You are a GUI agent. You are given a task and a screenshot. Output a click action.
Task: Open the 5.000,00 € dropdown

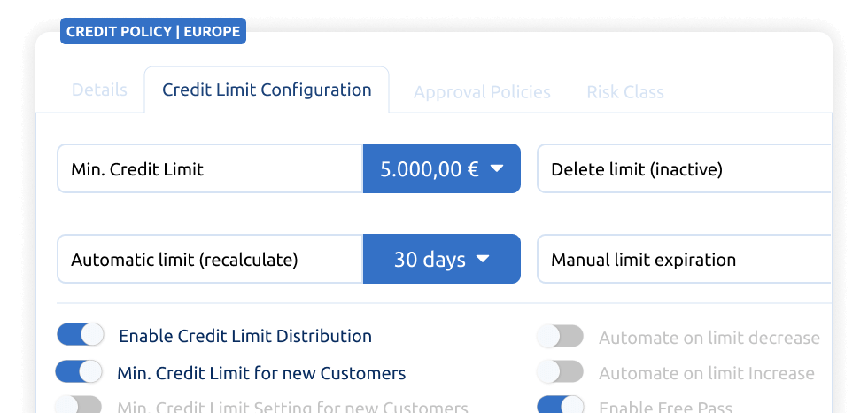pyautogui.click(x=442, y=168)
